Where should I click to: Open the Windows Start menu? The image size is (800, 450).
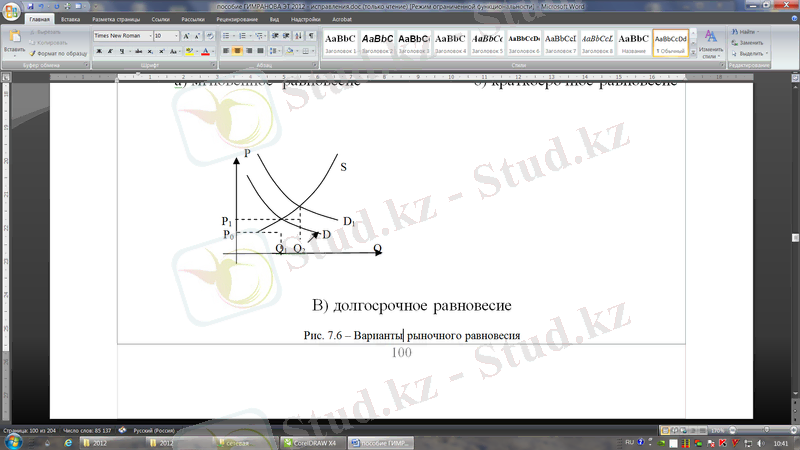pyautogui.click(x=13, y=442)
